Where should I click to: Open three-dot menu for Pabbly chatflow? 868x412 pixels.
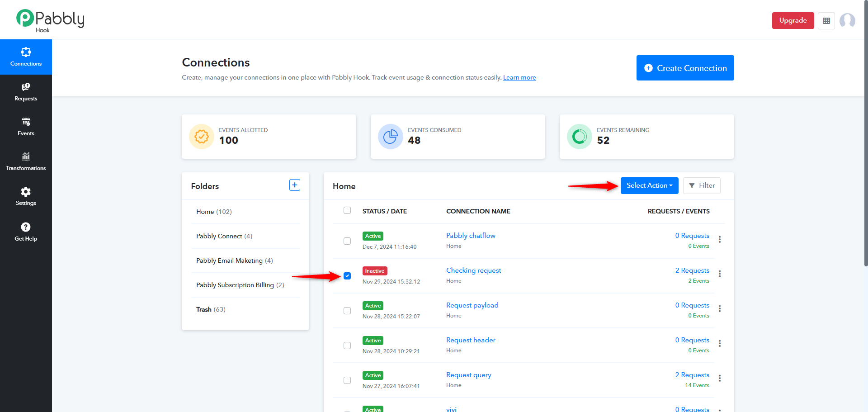click(x=720, y=239)
